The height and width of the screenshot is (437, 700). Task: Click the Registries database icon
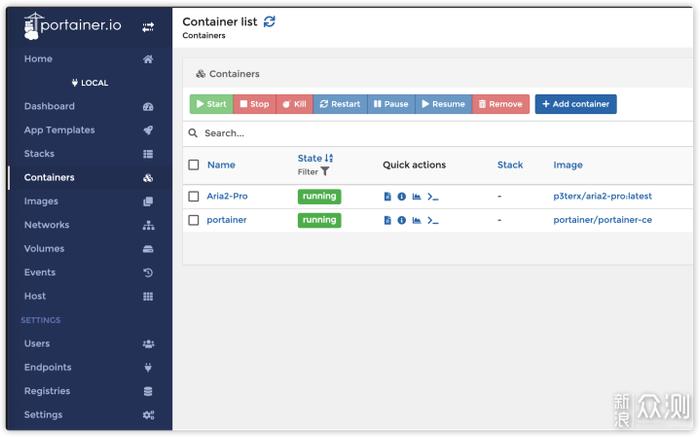[148, 391]
